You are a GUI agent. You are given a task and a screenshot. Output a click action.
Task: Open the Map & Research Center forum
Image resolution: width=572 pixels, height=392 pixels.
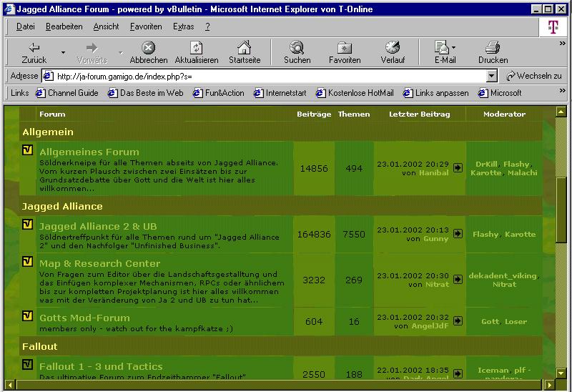pyautogui.click(x=99, y=263)
